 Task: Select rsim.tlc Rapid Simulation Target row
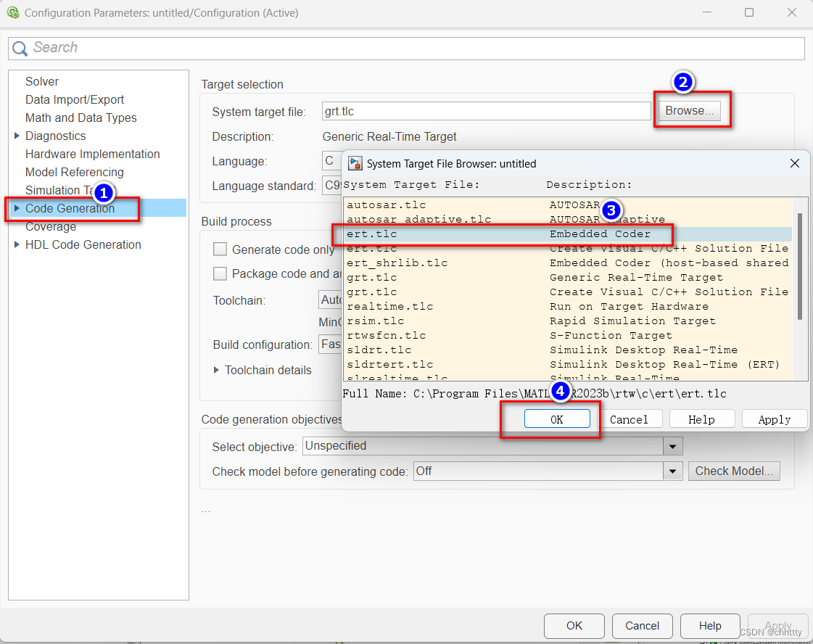point(567,321)
